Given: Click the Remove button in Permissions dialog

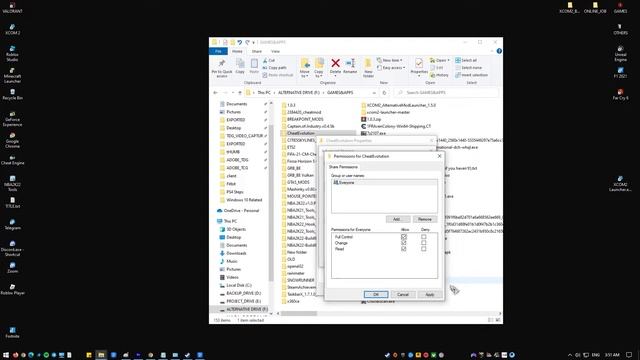Looking at the screenshot, I should (424, 219).
